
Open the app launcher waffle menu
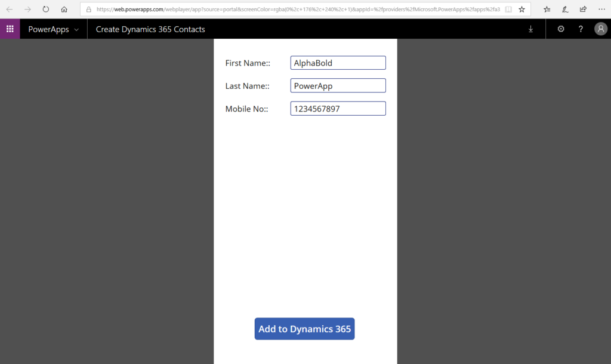(10, 29)
